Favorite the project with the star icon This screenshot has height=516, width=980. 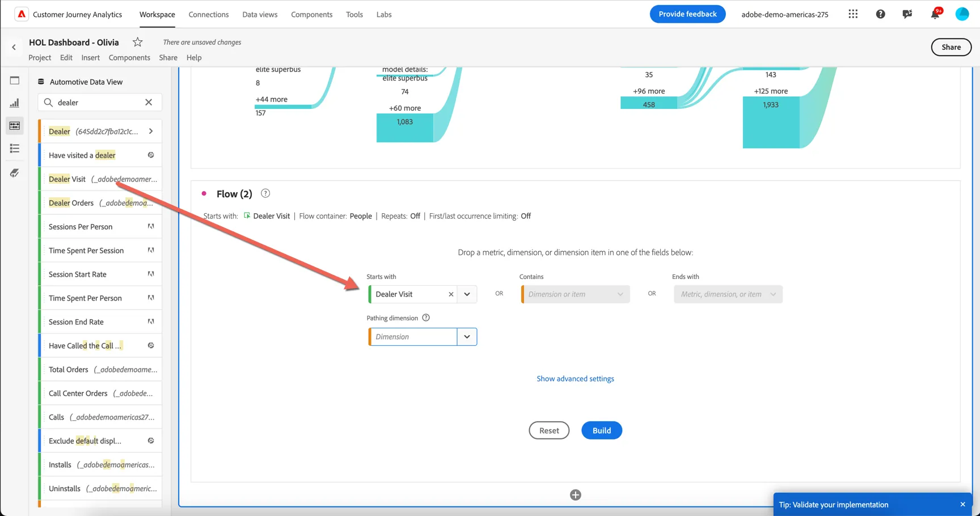pyautogui.click(x=137, y=42)
